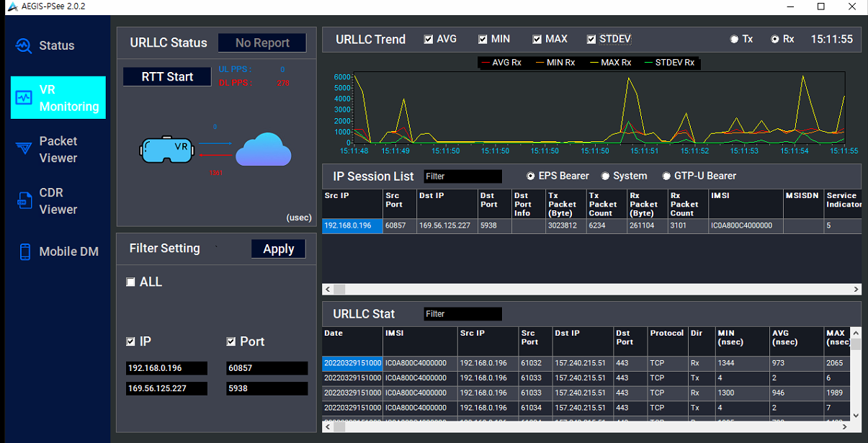Disable the STDEV trend checkbox

pos(591,39)
